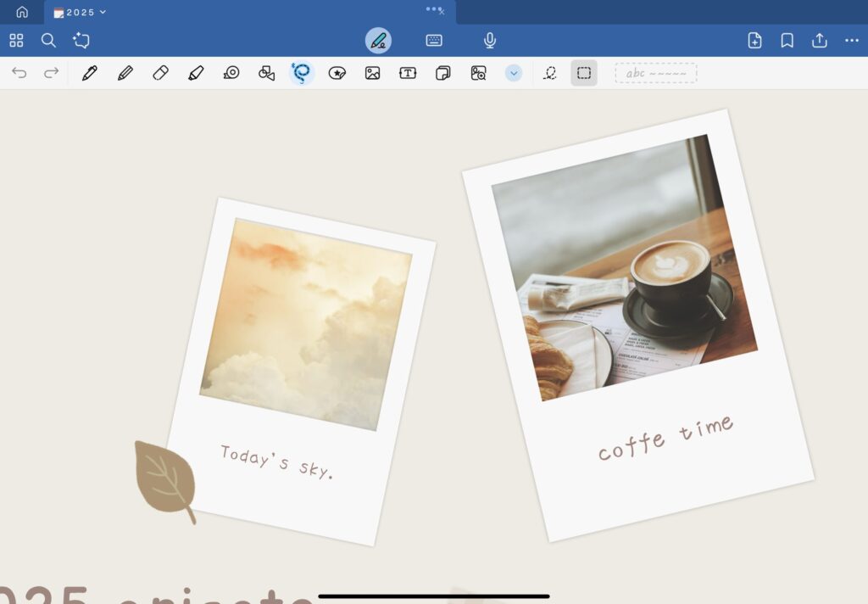This screenshot has height=604, width=868.
Task: Switch to pen writing mode
Action: 378,41
